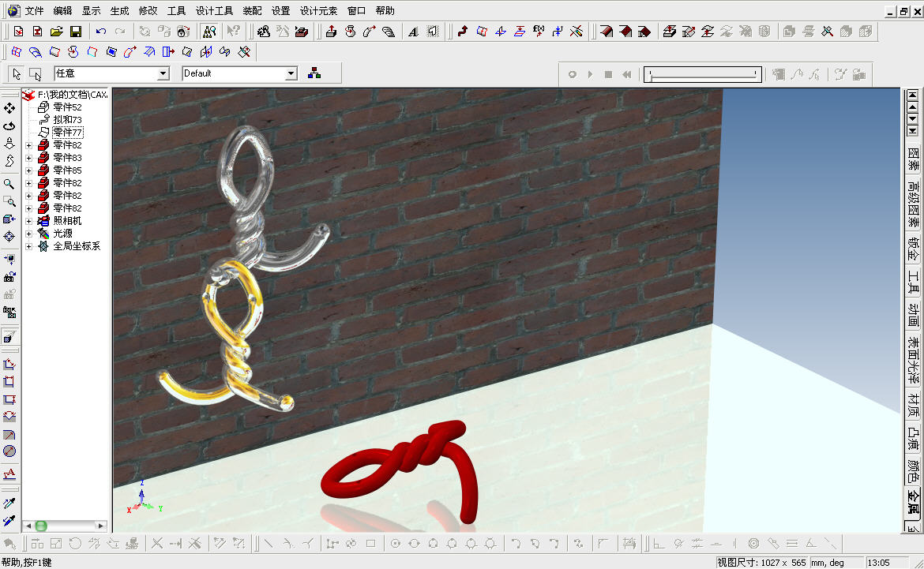924x569 pixels.
Task: Insert 3D text with the letter A icon
Action: click(x=413, y=32)
